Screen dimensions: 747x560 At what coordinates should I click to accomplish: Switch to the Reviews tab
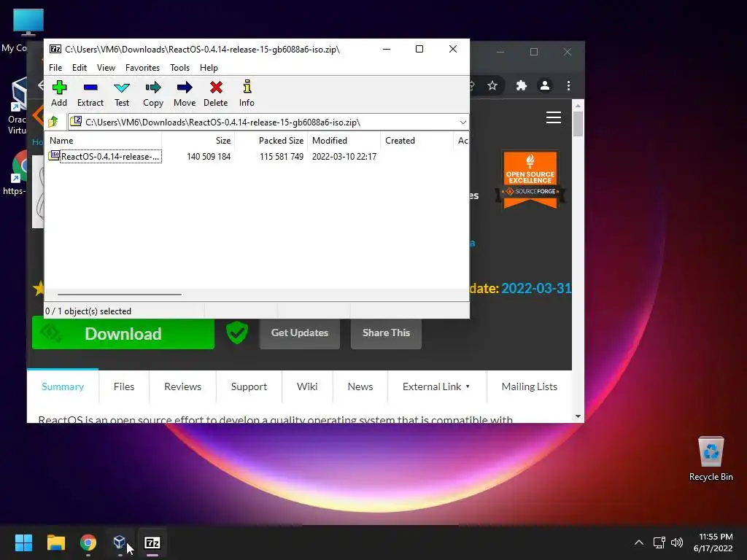[x=183, y=386]
